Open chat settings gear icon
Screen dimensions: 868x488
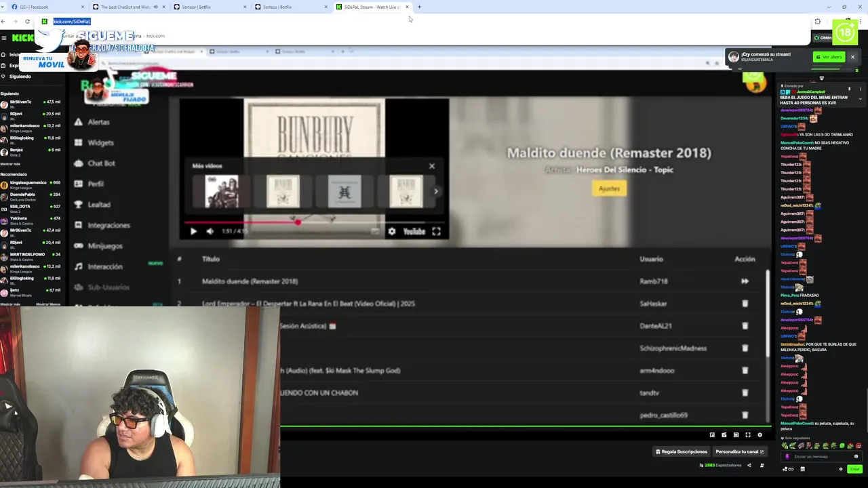tap(841, 469)
